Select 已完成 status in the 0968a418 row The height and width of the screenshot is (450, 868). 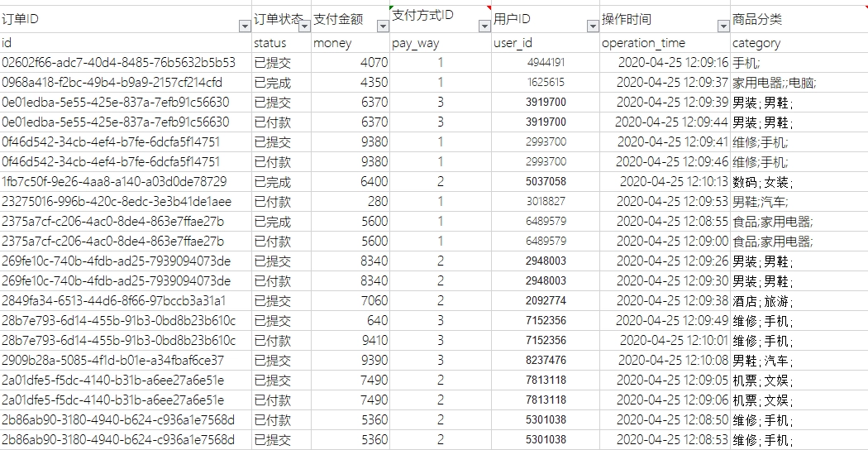282,83
